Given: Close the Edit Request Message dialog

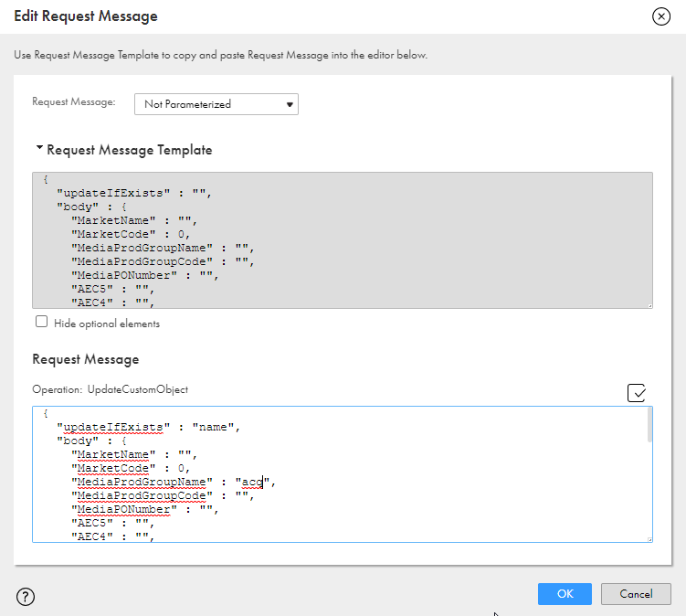Looking at the screenshot, I should pos(660,16).
